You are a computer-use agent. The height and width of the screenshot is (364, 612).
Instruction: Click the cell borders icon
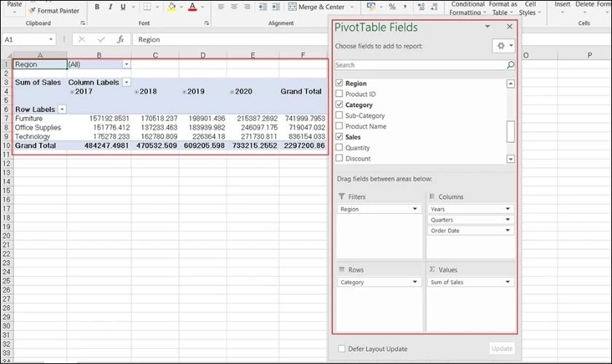(147, 7)
